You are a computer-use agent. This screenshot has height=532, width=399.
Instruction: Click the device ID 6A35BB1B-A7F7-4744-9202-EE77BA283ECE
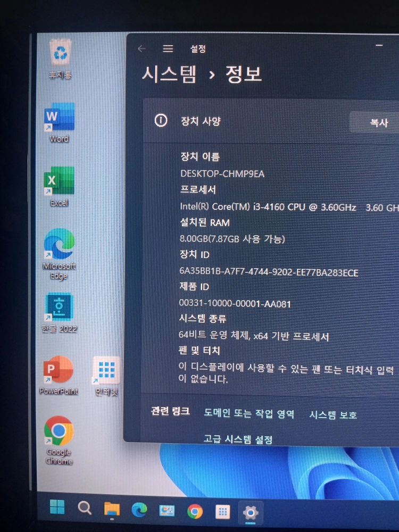click(269, 272)
